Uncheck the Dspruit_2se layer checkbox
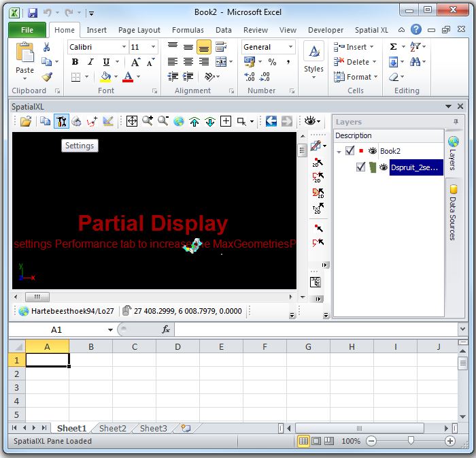Screen dimensions: 476x458 361,167
